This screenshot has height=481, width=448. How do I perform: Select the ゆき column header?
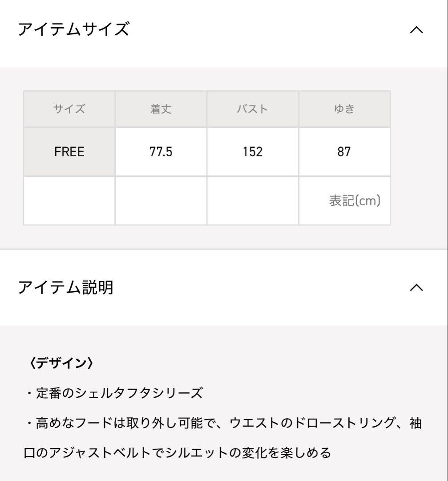point(344,109)
